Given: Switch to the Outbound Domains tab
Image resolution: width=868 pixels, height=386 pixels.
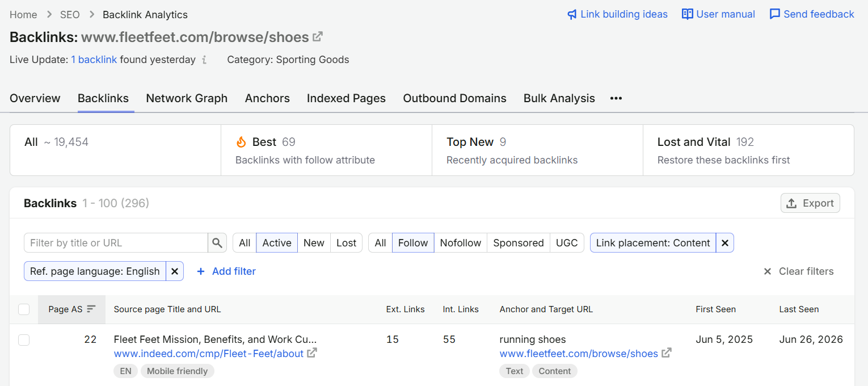Looking at the screenshot, I should (454, 98).
